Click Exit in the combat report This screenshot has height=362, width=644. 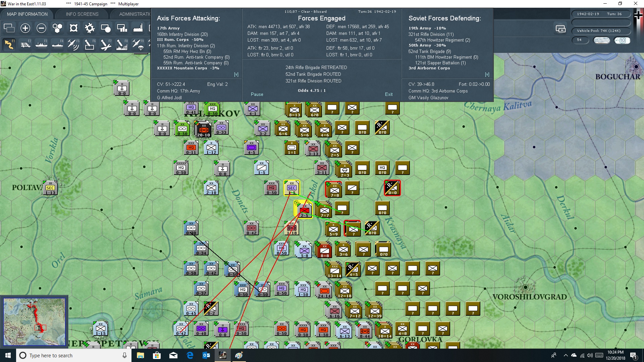(x=389, y=95)
